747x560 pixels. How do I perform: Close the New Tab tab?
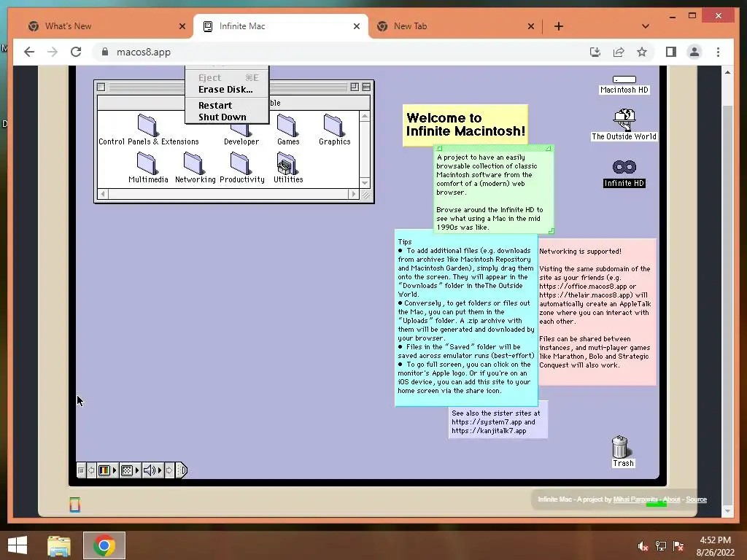coord(531,26)
